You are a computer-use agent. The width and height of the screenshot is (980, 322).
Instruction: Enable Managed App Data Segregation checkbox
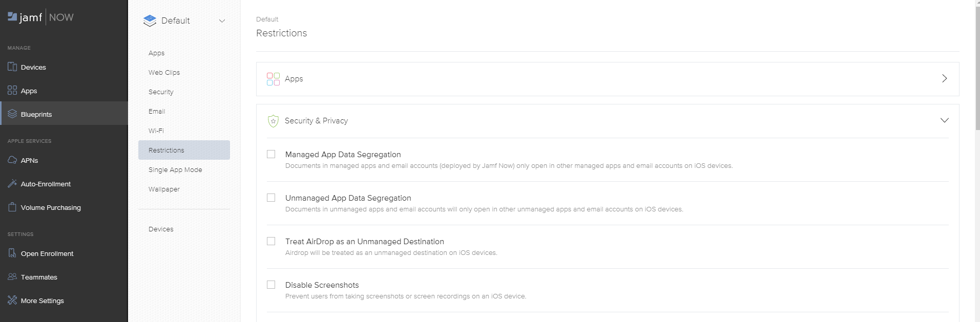coord(271,154)
